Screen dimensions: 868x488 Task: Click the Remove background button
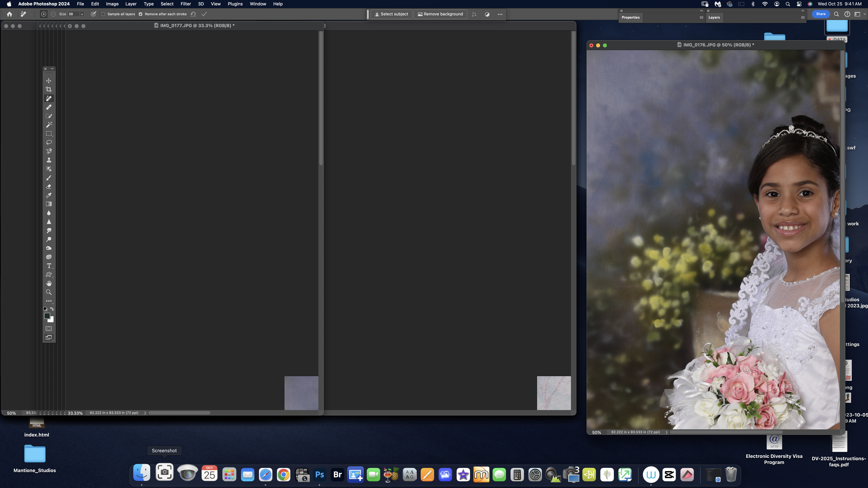click(440, 14)
